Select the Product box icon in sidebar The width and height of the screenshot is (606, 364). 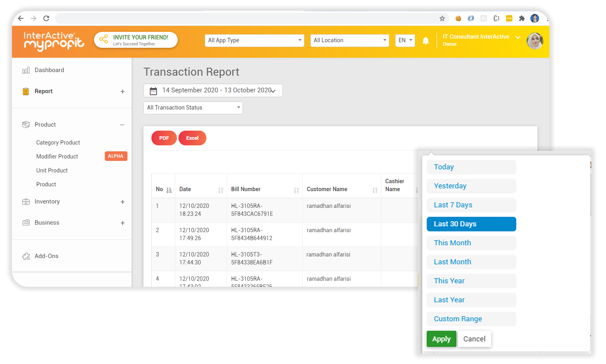[x=25, y=124]
